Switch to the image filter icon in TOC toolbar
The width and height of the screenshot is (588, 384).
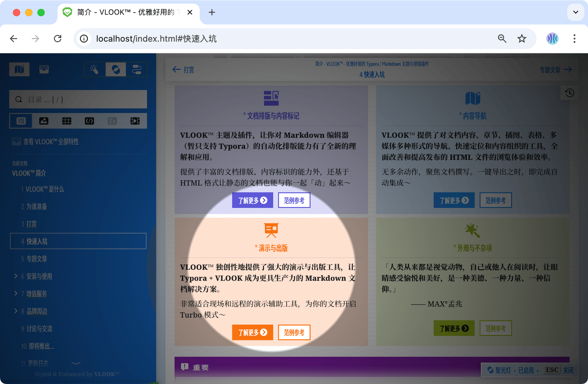tap(44, 121)
